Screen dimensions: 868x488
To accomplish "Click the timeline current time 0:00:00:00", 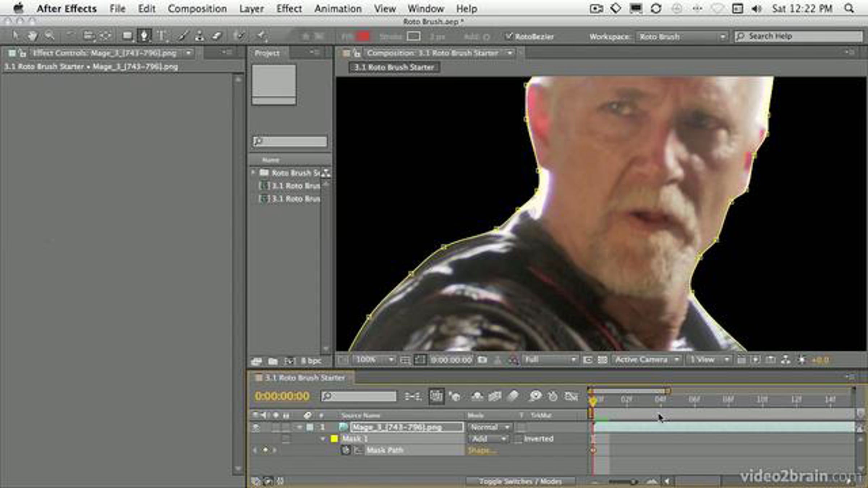I will pyautogui.click(x=282, y=397).
